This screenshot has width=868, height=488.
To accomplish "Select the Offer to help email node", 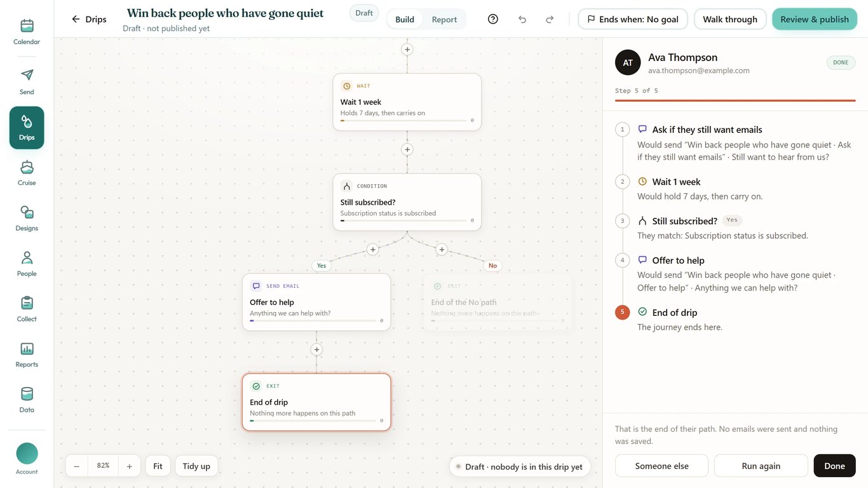I will pyautogui.click(x=316, y=302).
